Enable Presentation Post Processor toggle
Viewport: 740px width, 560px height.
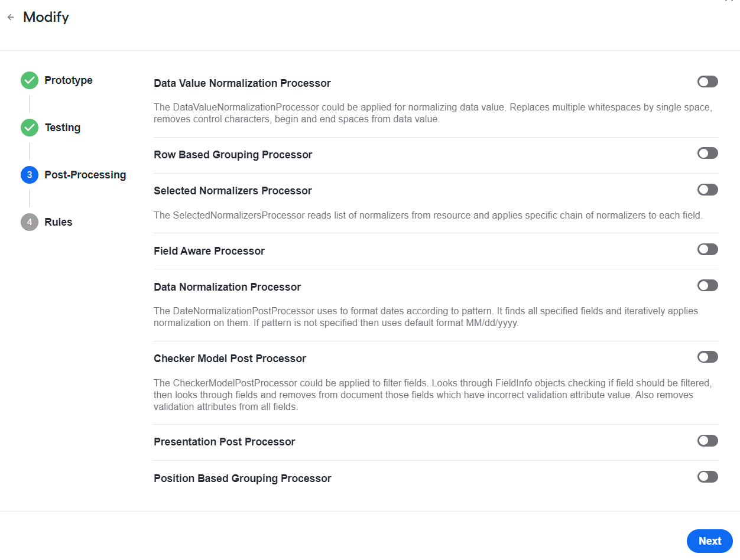pyautogui.click(x=707, y=441)
